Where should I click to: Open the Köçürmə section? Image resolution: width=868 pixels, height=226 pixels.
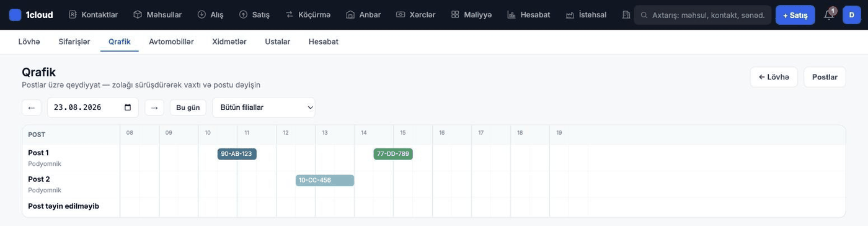(308, 14)
